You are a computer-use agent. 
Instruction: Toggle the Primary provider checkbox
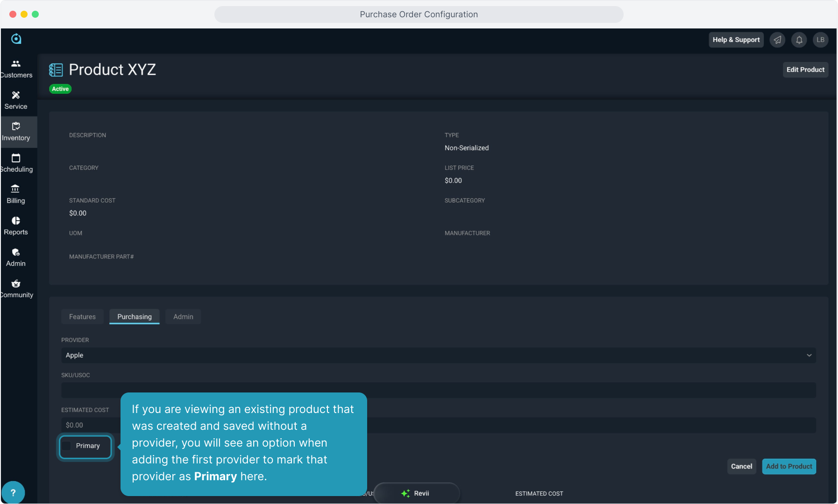67,446
